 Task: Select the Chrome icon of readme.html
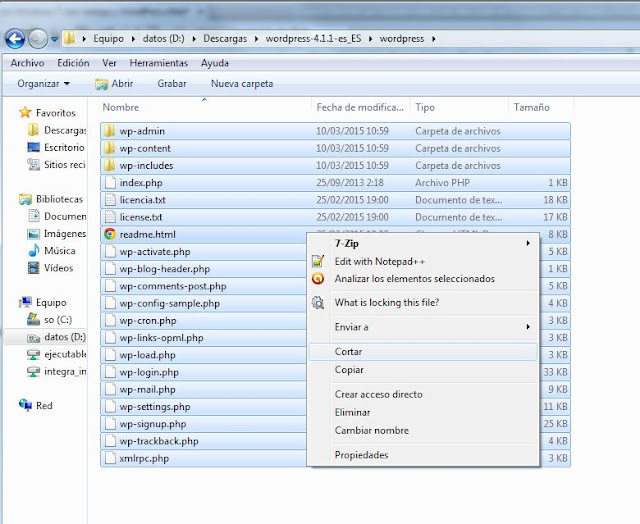pos(110,234)
